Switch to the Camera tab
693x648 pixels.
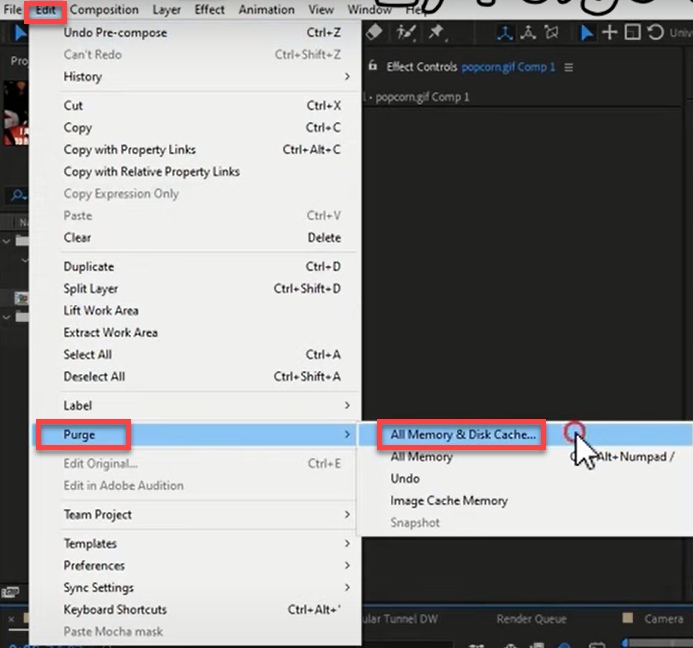tap(663, 619)
